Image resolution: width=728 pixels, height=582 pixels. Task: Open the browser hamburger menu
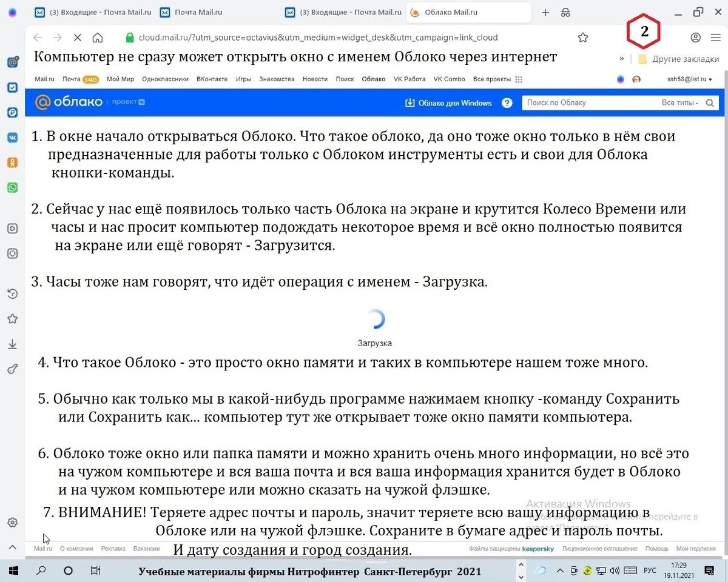pyautogui.click(x=716, y=37)
